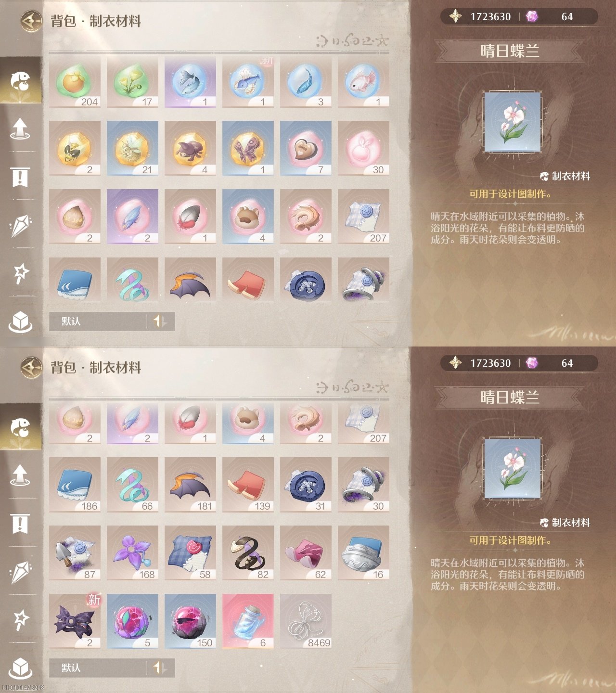Toggle sort order arrow beside top 默认
Viewport: 616px width, 693px height.
pos(160,321)
